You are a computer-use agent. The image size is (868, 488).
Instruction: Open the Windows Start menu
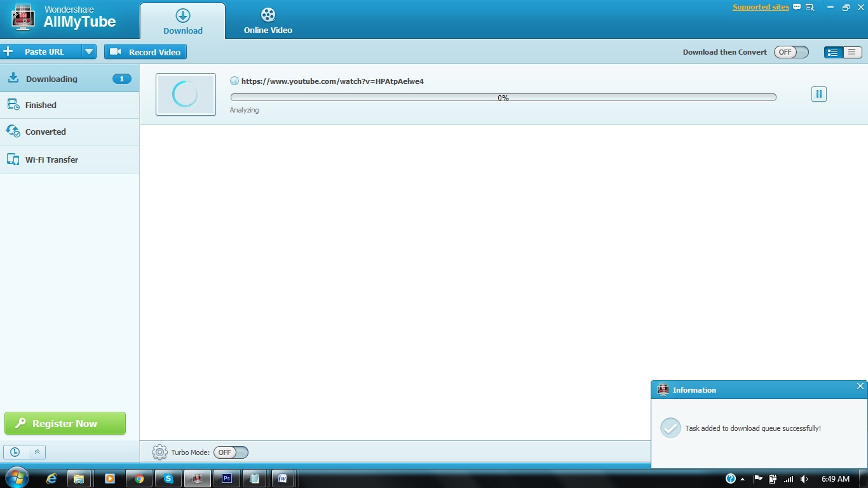pos(17,478)
